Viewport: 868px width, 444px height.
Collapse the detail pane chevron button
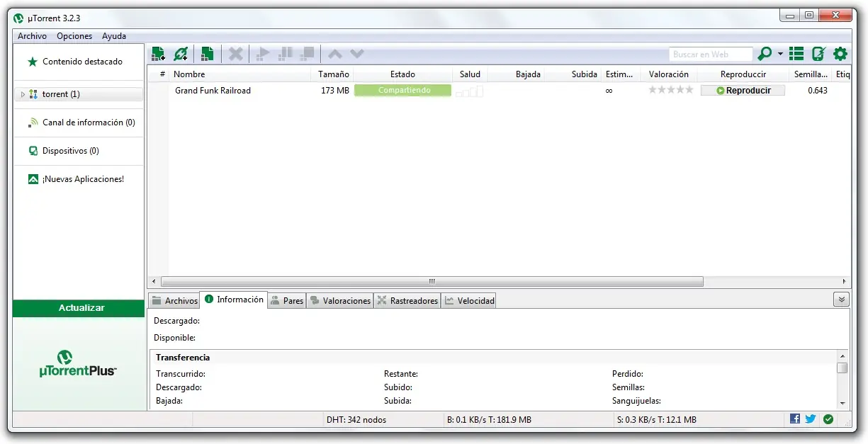coord(841,300)
